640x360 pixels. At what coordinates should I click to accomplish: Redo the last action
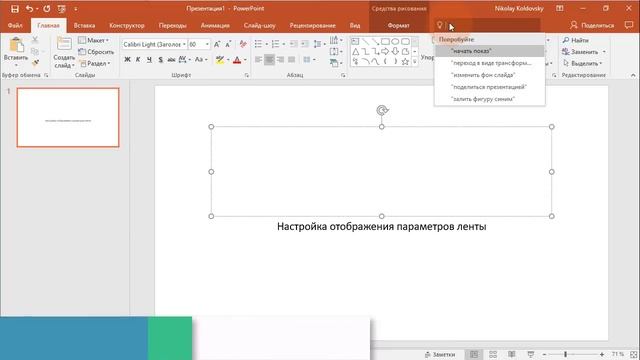click(x=47, y=9)
